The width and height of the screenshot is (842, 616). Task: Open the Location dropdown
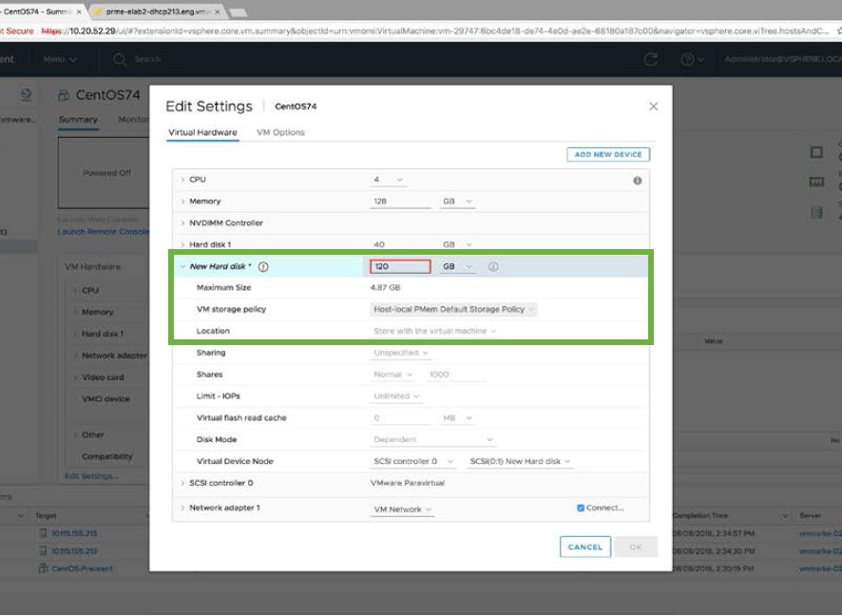point(434,331)
